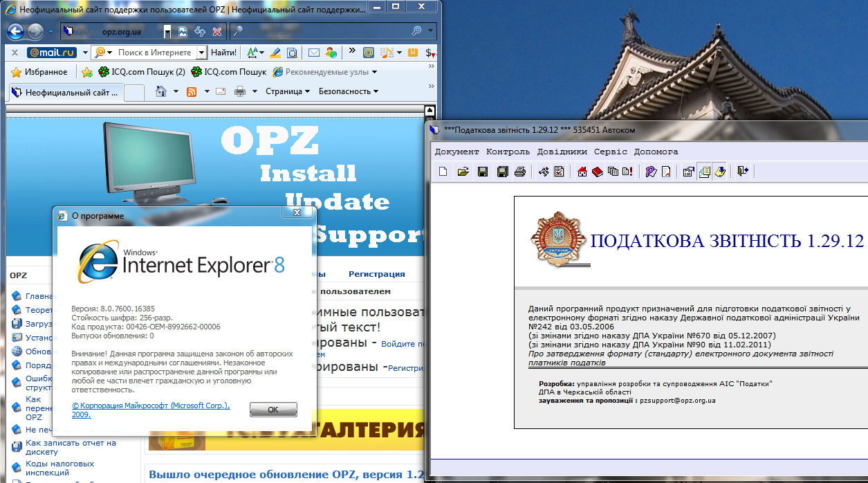Save with the single floppy disk icon
868x483 pixels.
pyautogui.click(x=483, y=172)
